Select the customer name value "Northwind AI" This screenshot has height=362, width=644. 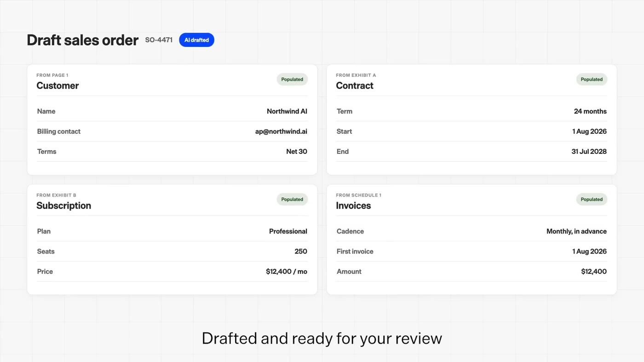point(287,111)
